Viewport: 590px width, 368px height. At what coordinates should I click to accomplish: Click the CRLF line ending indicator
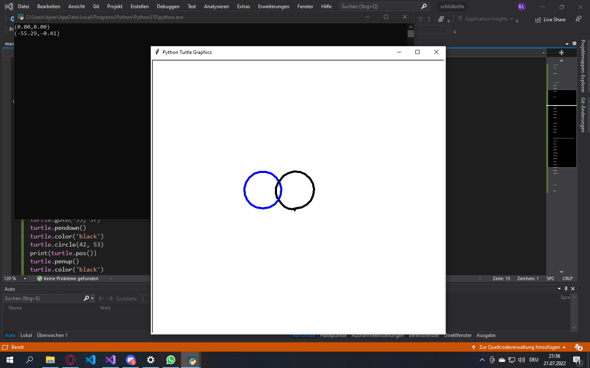(x=567, y=278)
